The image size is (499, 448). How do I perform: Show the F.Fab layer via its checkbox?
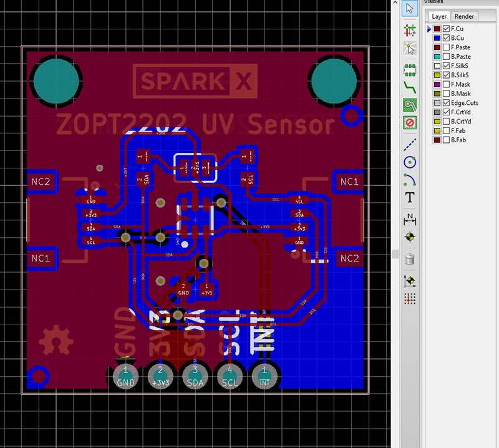point(446,130)
